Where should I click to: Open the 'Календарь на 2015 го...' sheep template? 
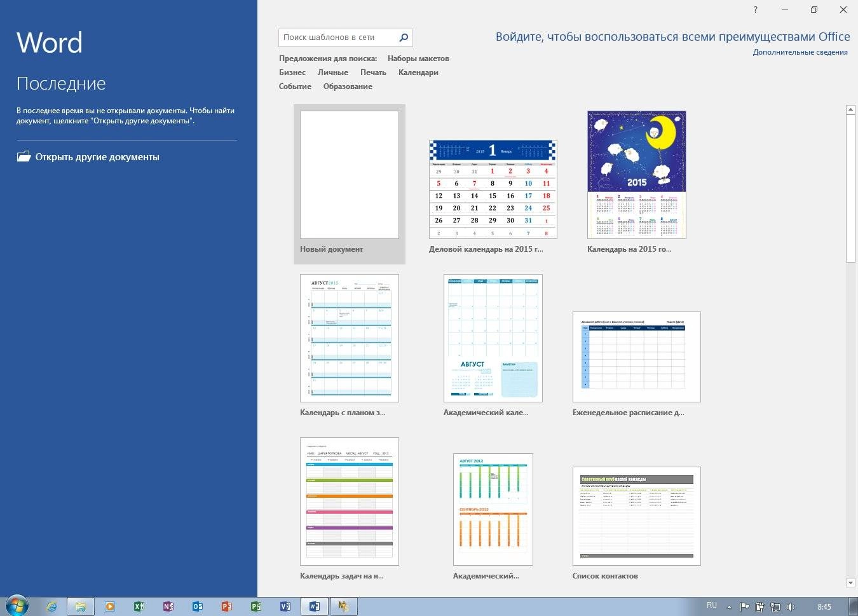(637, 175)
